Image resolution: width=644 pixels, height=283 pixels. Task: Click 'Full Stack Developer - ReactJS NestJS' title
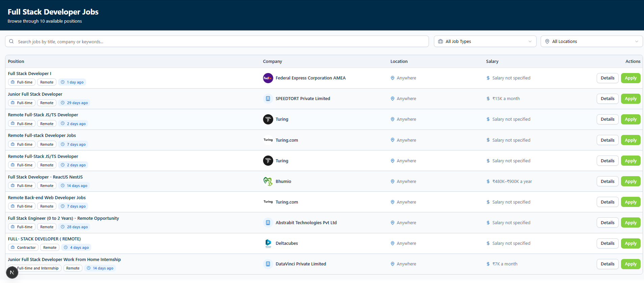pos(45,177)
